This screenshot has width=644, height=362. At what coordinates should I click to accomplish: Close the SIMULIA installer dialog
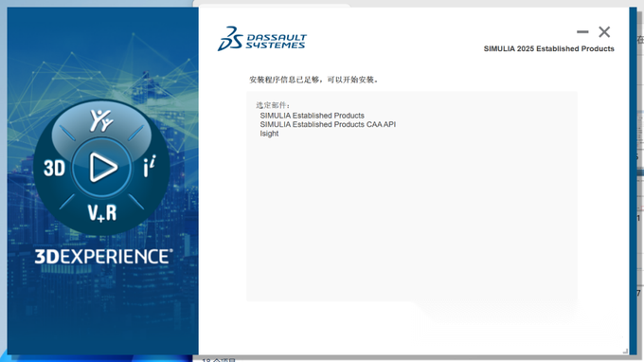pyautogui.click(x=604, y=31)
